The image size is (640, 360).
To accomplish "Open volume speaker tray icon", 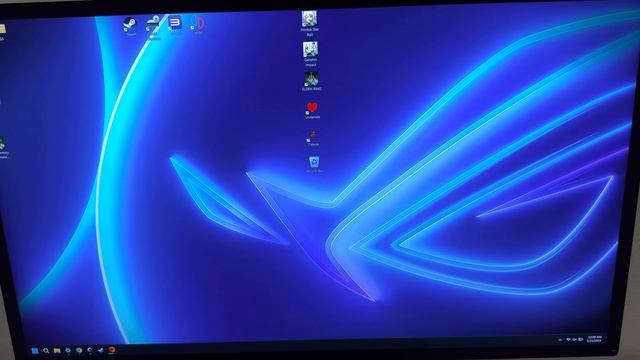I will tap(574, 340).
